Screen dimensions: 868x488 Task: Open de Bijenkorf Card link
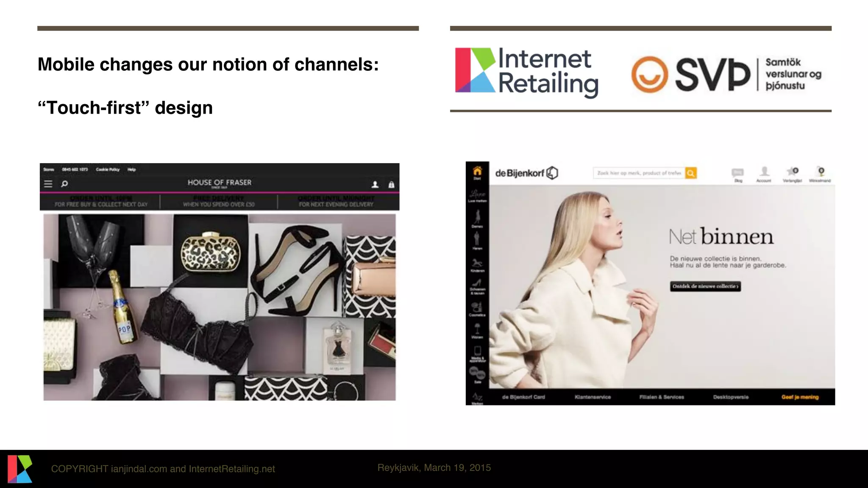coord(523,397)
